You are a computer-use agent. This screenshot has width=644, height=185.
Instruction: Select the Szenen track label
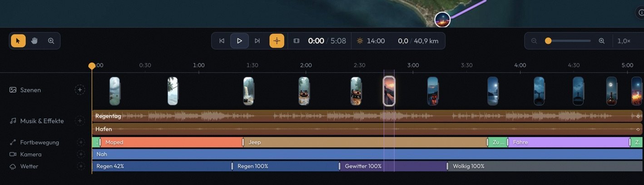30,90
